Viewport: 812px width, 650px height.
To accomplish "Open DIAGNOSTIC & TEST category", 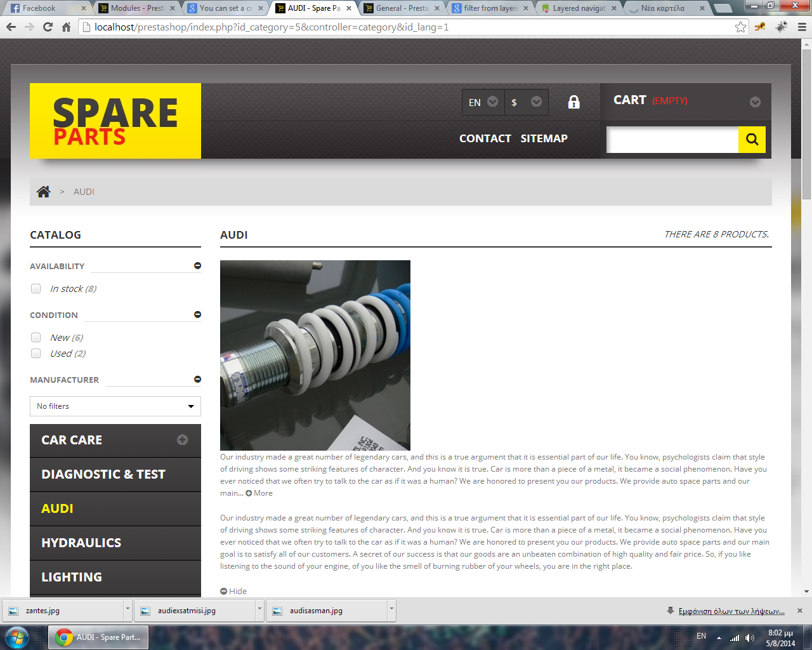I will (x=115, y=474).
